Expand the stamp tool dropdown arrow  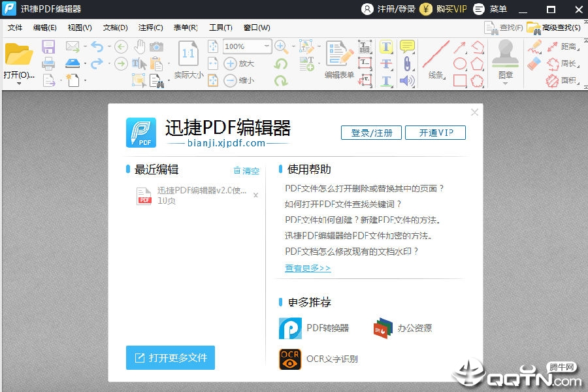pos(505,84)
